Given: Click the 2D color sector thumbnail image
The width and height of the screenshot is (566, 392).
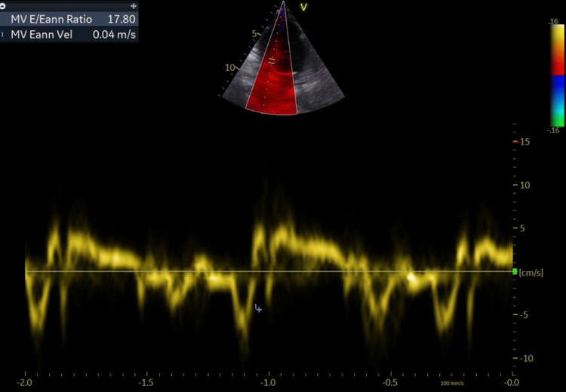Looking at the screenshot, I should pos(283,60).
